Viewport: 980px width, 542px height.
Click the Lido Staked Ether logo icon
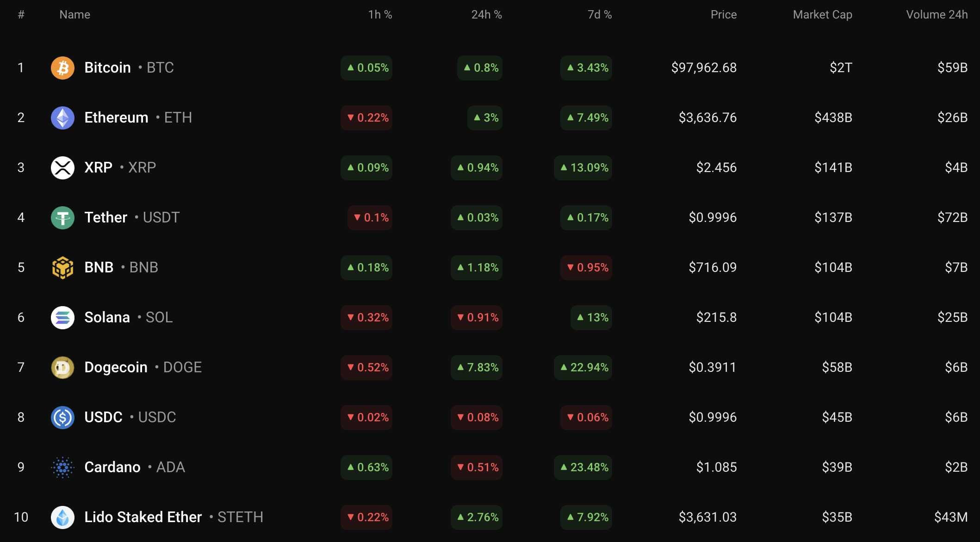(x=62, y=517)
